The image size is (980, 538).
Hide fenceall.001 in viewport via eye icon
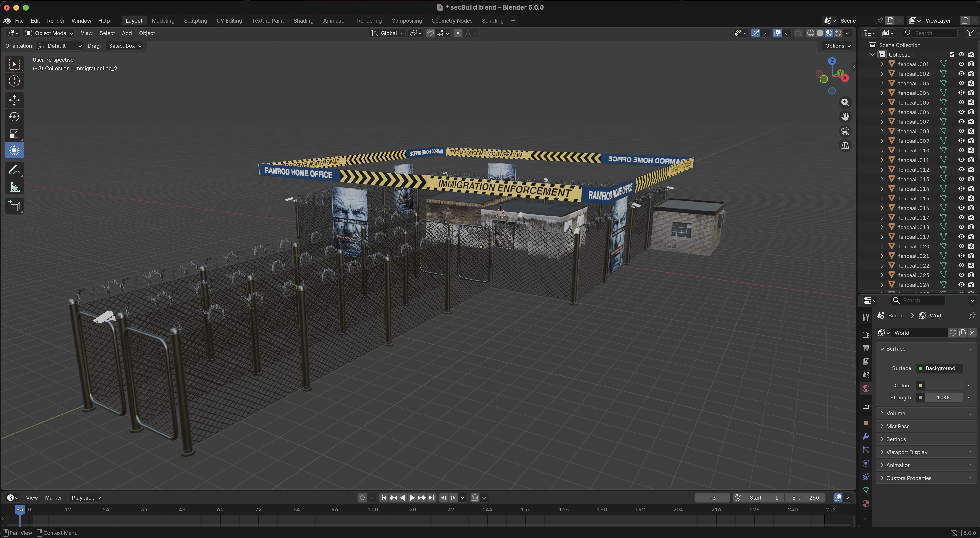[x=961, y=64]
